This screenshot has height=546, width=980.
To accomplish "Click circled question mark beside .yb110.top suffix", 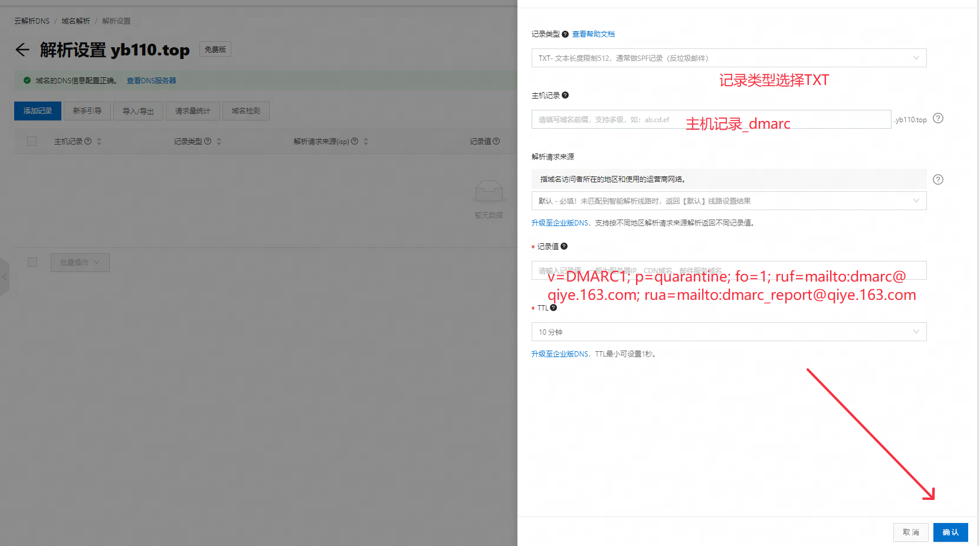I will (x=938, y=118).
